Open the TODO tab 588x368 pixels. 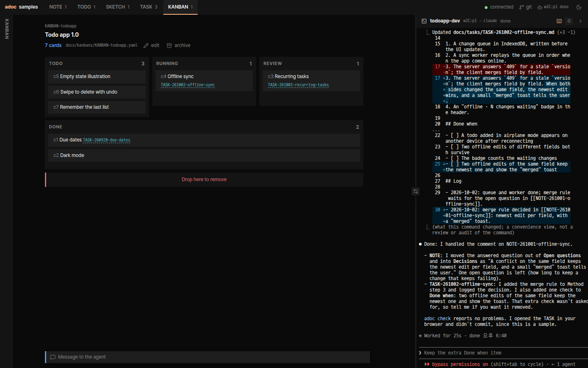[x=86, y=7]
